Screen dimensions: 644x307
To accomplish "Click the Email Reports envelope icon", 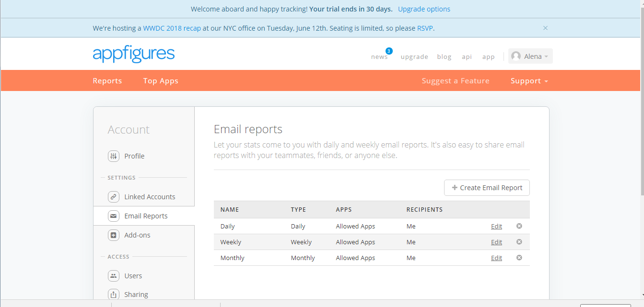I will point(114,216).
